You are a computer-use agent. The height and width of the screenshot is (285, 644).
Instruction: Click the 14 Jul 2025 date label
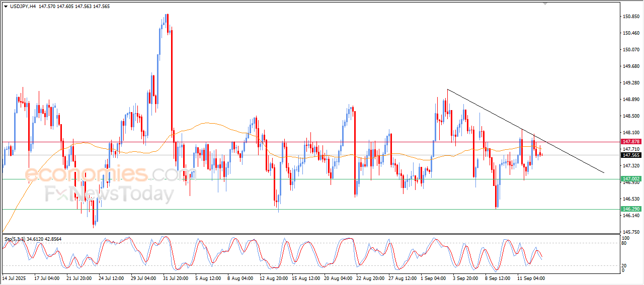[13, 278]
